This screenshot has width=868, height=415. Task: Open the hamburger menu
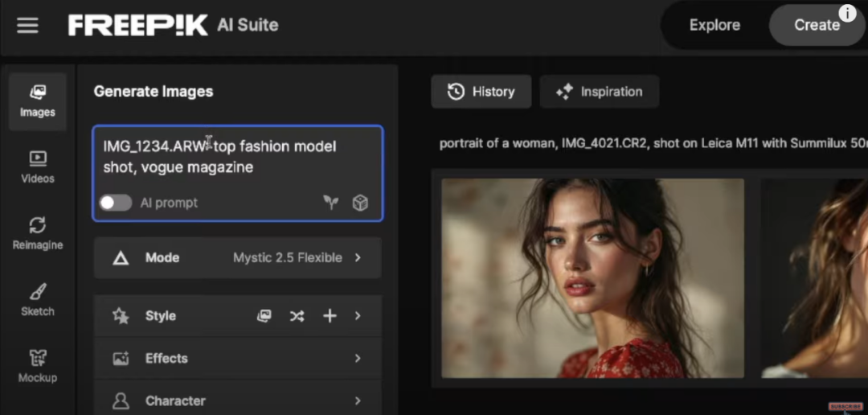click(x=28, y=26)
